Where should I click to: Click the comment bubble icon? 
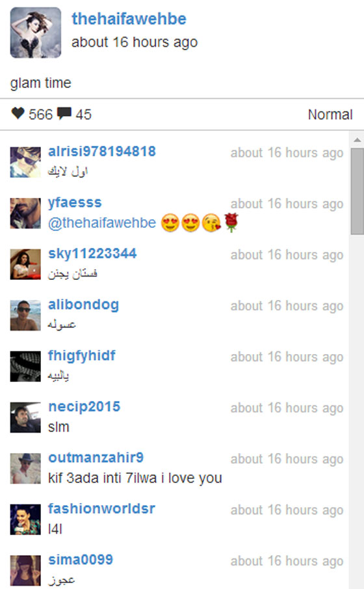click(x=64, y=114)
